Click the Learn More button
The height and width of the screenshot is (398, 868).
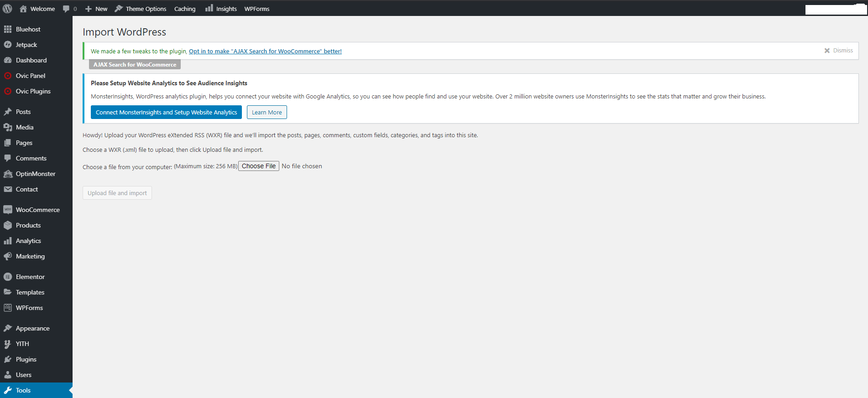click(267, 112)
